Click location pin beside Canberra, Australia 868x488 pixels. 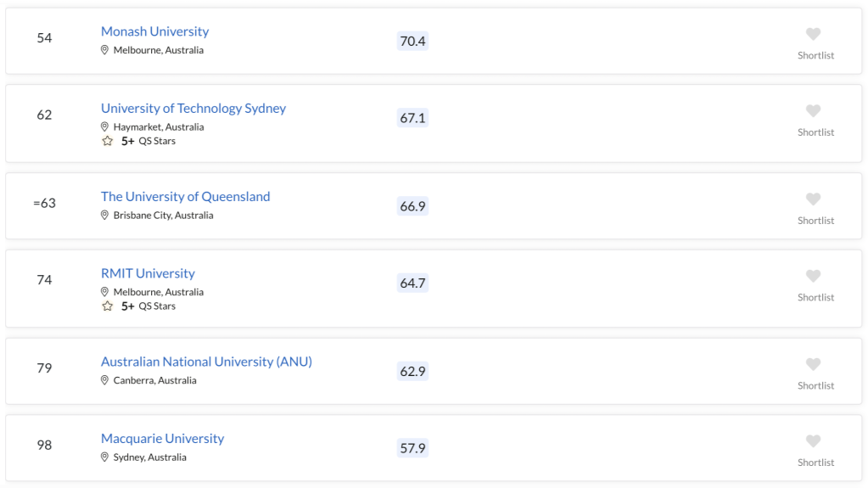tap(104, 380)
